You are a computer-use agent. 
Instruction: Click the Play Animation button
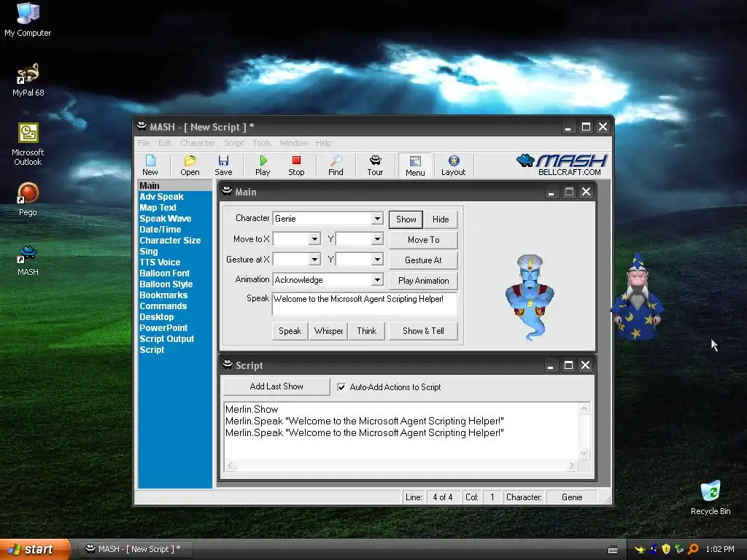(424, 281)
